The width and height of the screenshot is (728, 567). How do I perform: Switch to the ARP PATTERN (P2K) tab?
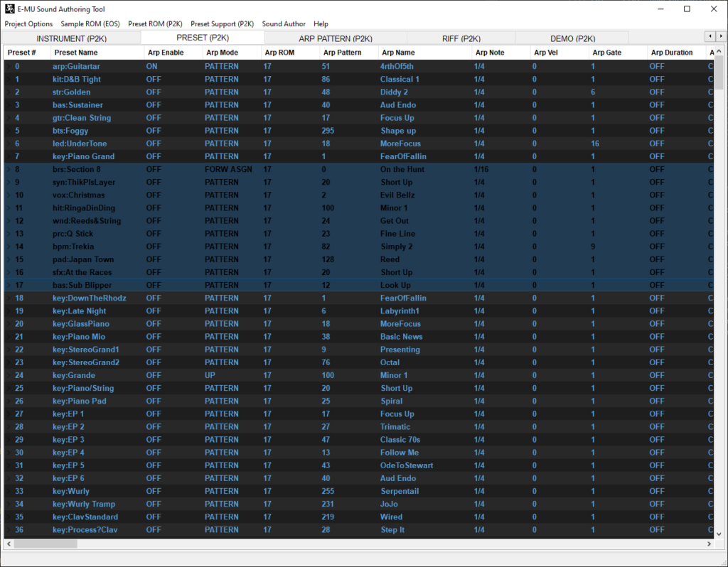click(336, 38)
